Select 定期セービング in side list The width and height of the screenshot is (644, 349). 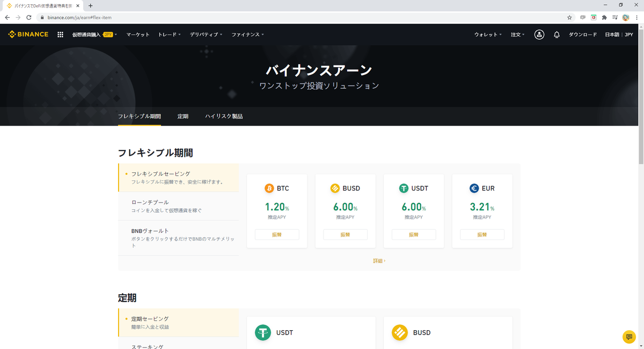(x=179, y=323)
